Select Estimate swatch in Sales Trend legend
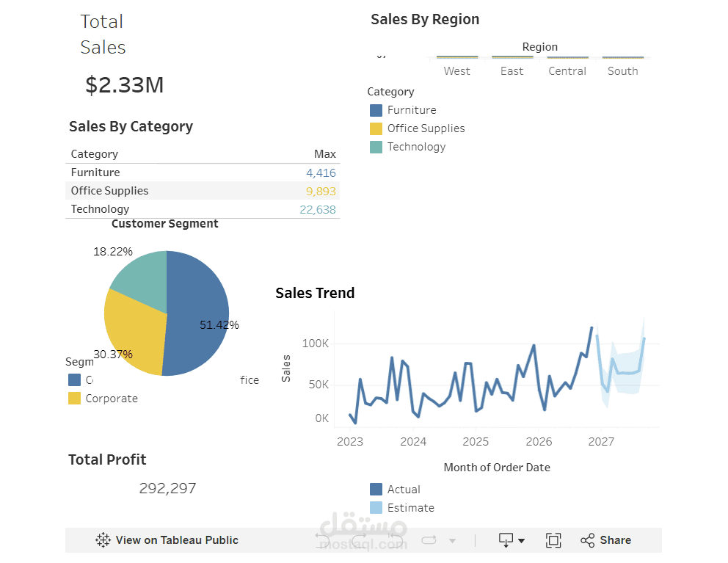The height and width of the screenshot is (563, 728). tap(376, 508)
